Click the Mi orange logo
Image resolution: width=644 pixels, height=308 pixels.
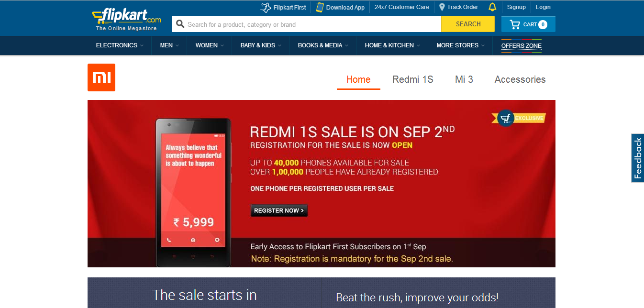101,77
